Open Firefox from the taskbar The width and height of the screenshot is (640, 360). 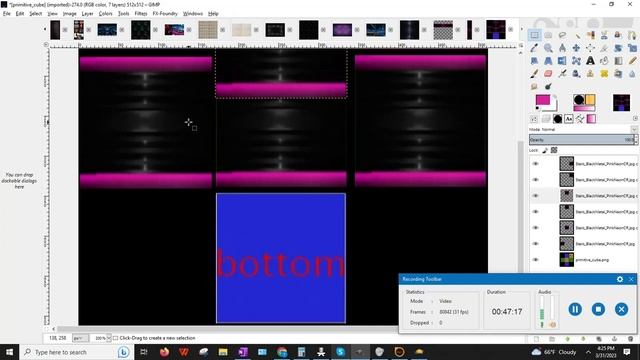tap(164, 352)
